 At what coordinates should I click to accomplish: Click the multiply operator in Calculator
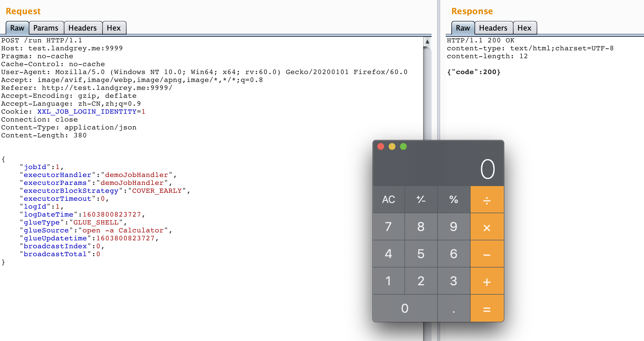tap(487, 226)
